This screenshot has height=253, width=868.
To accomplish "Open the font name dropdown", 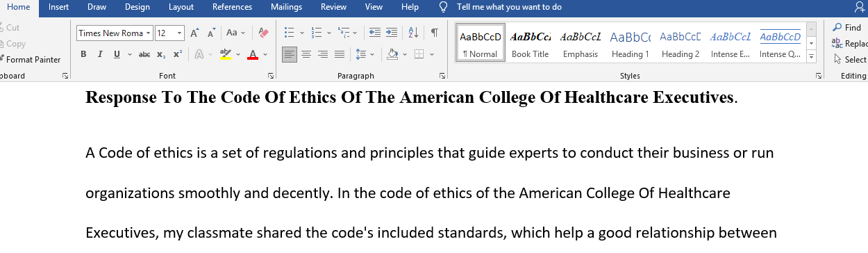I will click(x=148, y=33).
